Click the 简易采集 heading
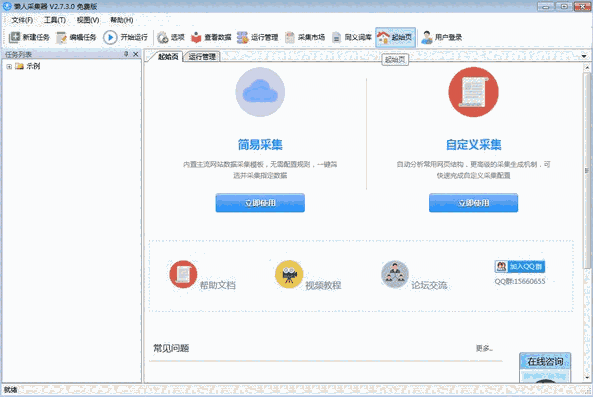This screenshot has width=593, height=397. pyautogui.click(x=260, y=144)
